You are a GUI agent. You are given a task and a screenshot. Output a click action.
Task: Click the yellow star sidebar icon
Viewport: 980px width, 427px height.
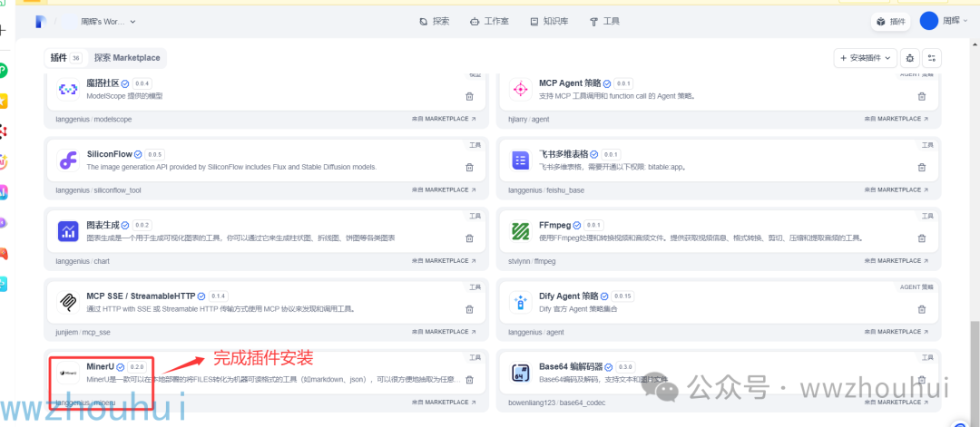click(x=3, y=101)
